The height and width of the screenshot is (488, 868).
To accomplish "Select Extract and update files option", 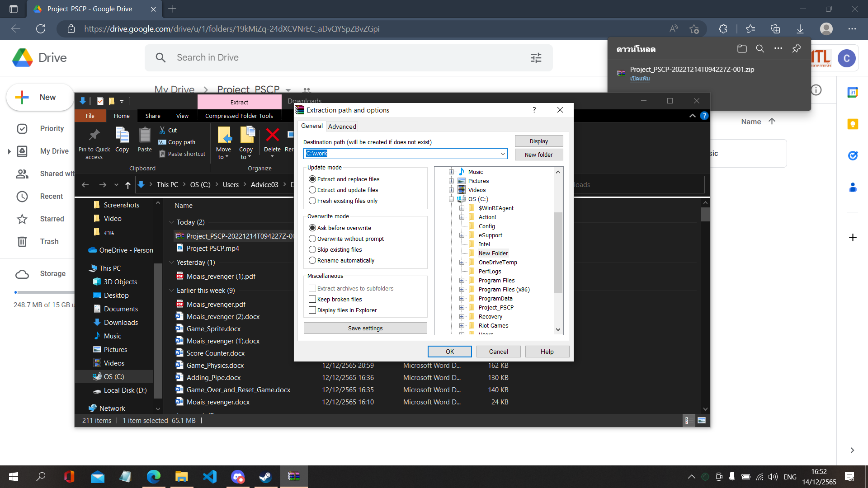I will (x=312, y=190).
